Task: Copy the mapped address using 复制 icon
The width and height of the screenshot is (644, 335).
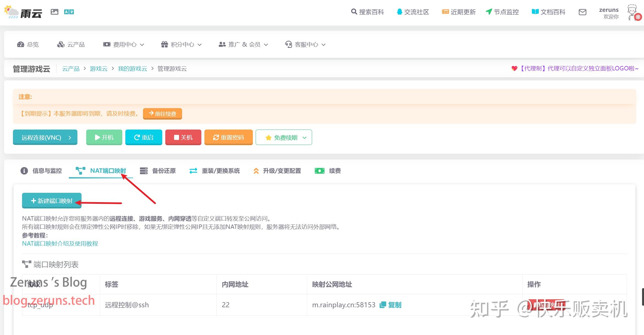Action: (383, 305)
